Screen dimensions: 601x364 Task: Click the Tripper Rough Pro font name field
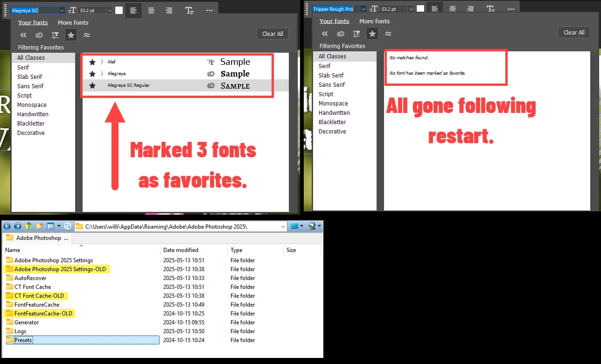[336, 9]
